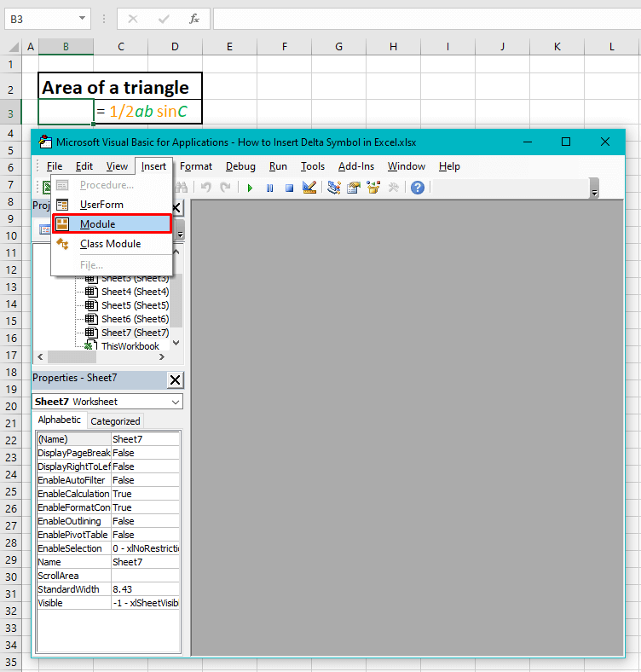The image size is (641, 672).
Task: Open Project Explorer toolbar icon
Action: tap(334, 188)
